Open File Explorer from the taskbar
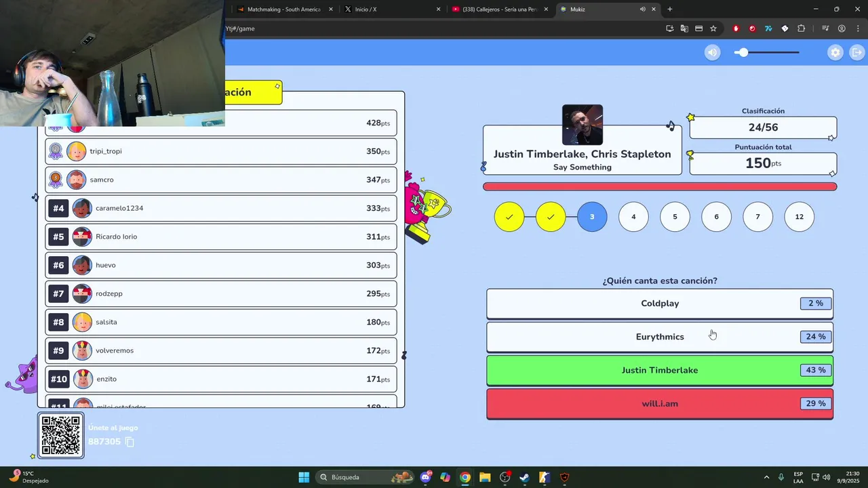The image size is (868, 488). click(x=485, y=477)
